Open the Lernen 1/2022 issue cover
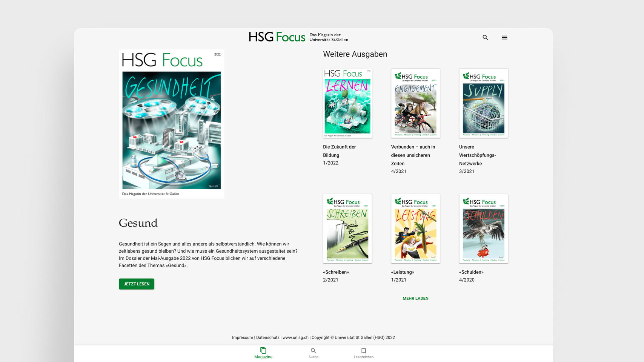The image size is (644, 362). (x=347, y=103)
